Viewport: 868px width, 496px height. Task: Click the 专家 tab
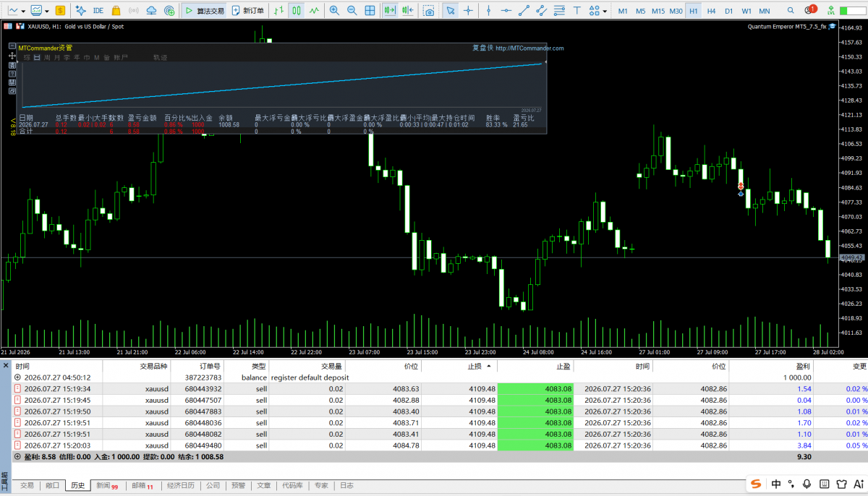(x=321, y=486)
